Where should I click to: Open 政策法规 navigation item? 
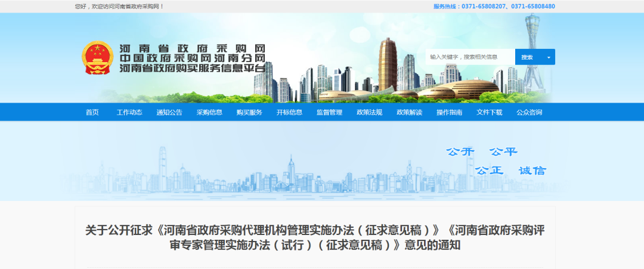[370, 112]
